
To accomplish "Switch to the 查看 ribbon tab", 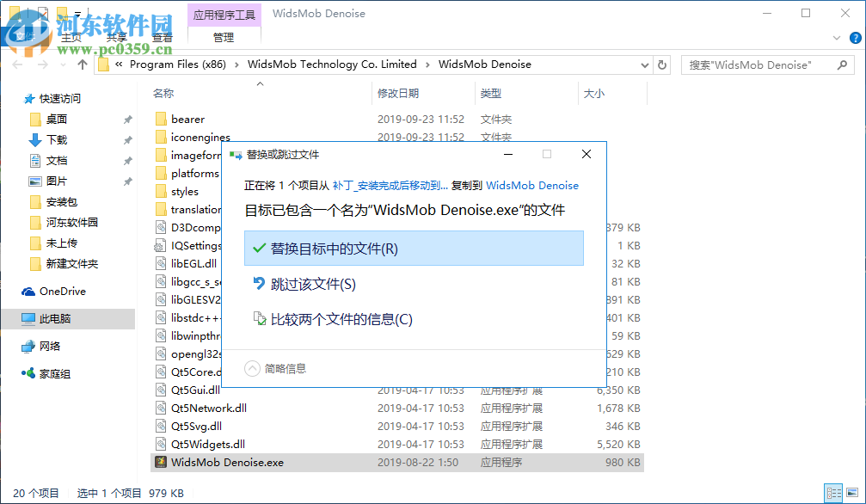I will pos(162,37).
